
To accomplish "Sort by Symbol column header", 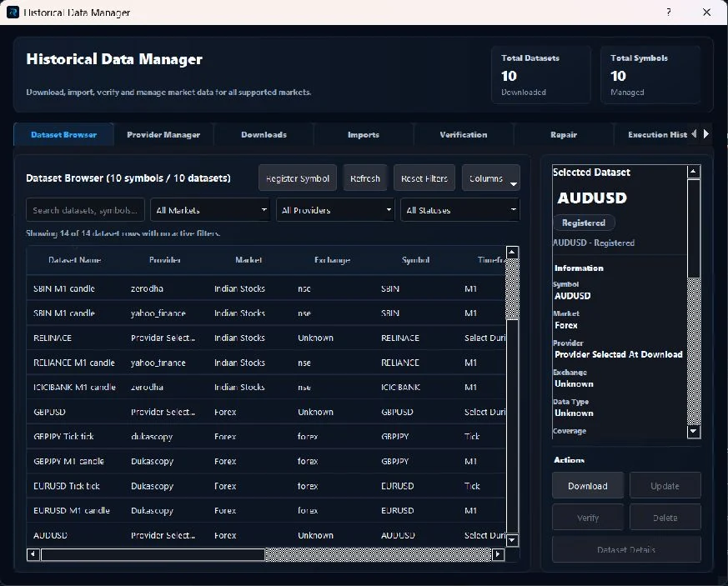I will (x=415, y=260).
